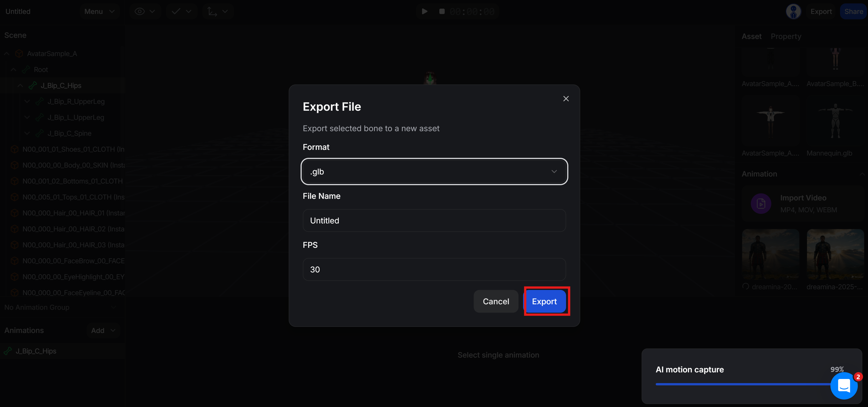Open the Intercom chat bubble with 2 notifications

pos(844,385)
